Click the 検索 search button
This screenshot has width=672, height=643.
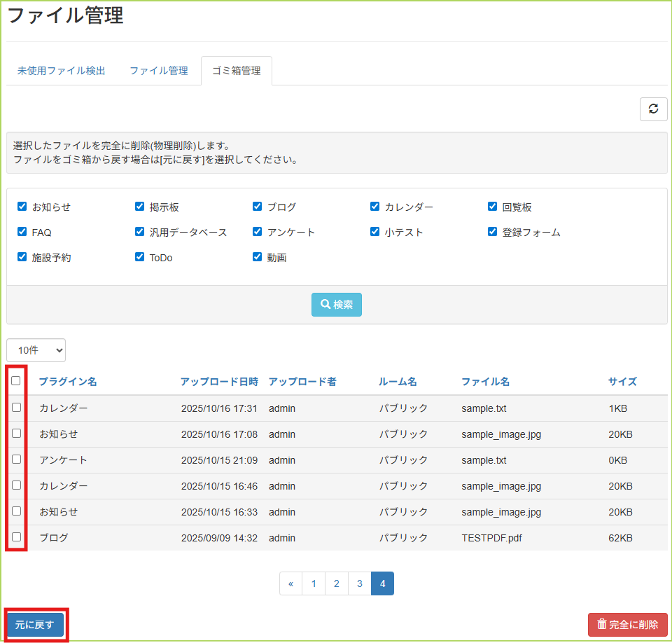pos(336,305)
